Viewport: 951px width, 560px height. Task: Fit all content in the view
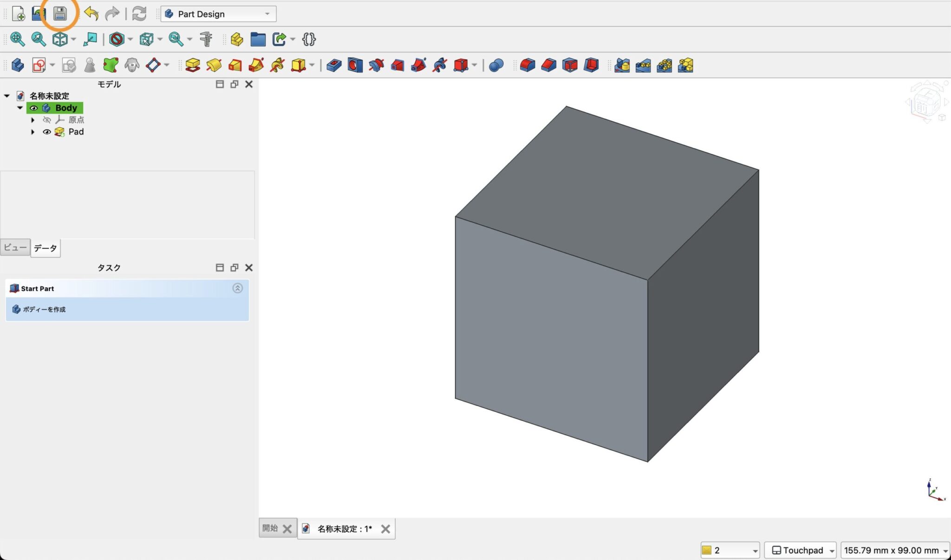coord(18,39)
